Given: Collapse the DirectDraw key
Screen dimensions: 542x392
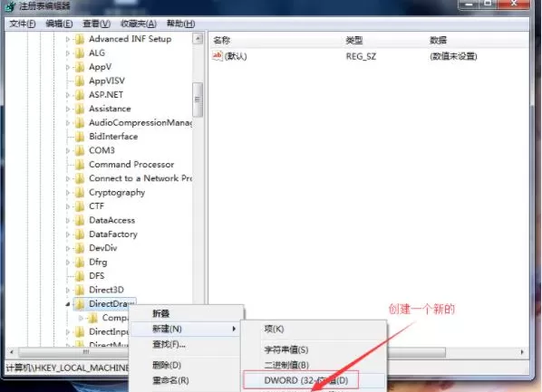Looking at the screenshot, I should click(x=68, y=304).
